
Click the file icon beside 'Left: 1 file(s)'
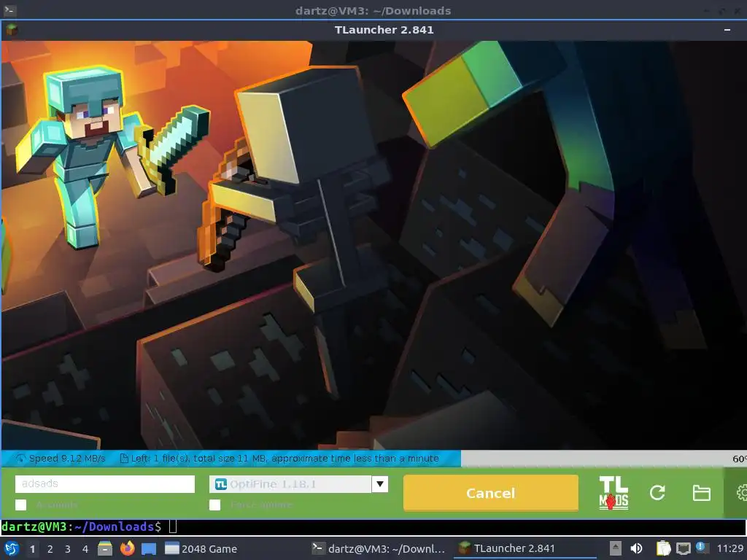(x=124, y=459)
